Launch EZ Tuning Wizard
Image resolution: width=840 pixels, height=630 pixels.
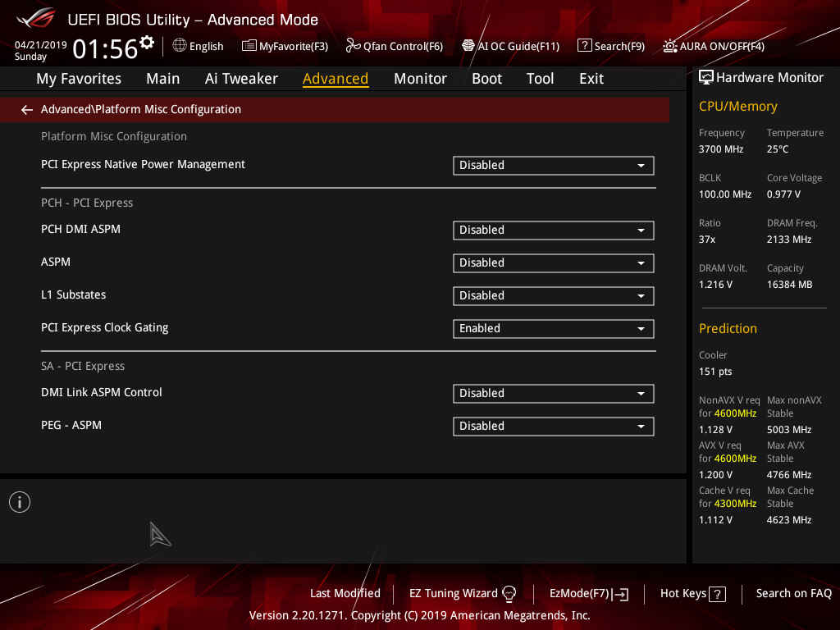[463, 594]
